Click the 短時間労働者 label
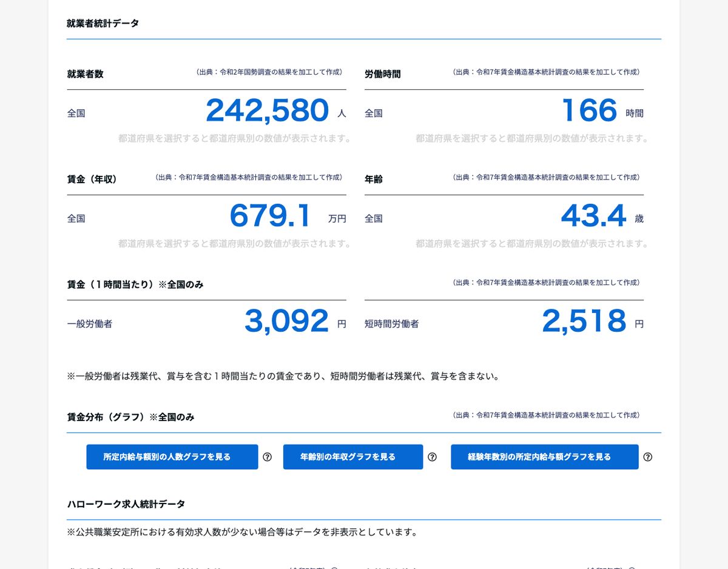 [x=392, y=324]
